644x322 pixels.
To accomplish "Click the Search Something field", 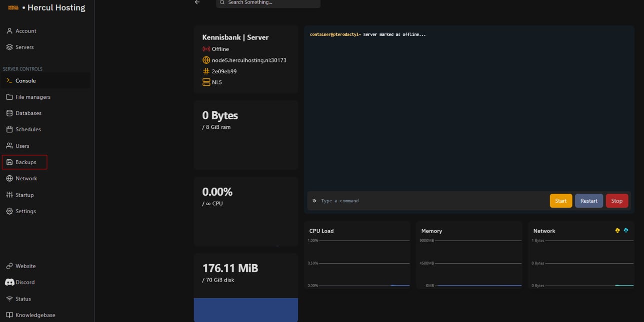I will tap(270, 3).
